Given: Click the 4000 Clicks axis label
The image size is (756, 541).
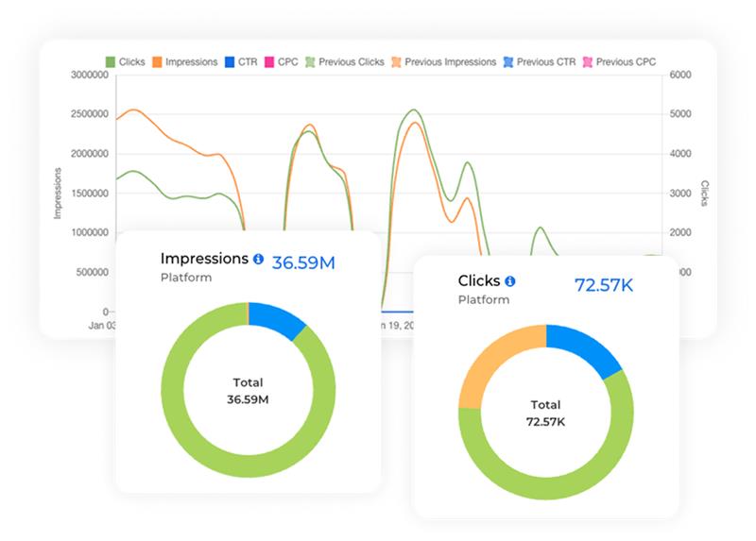Looking at the screenshot, I should (x=680, y=154).
